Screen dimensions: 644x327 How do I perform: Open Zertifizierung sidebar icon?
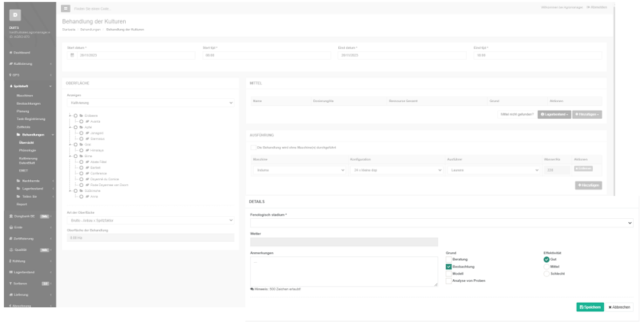pyautogui.click(x=11, y=239)
